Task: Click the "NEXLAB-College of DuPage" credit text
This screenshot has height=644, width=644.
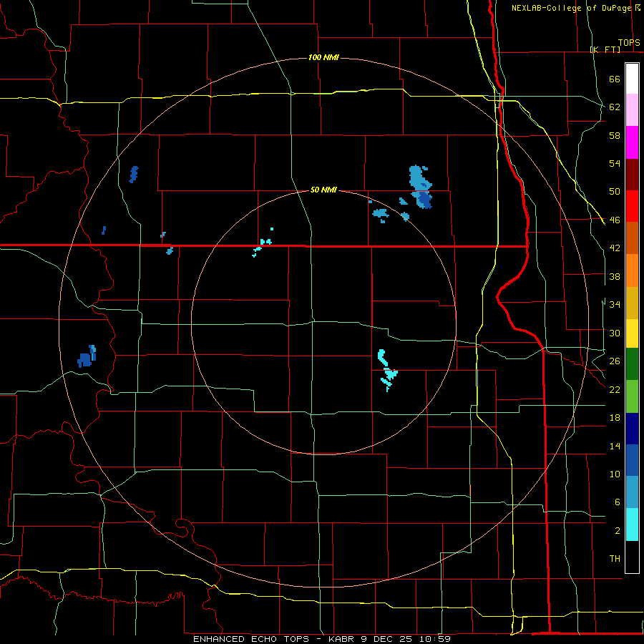Action: tap(572, 8)
